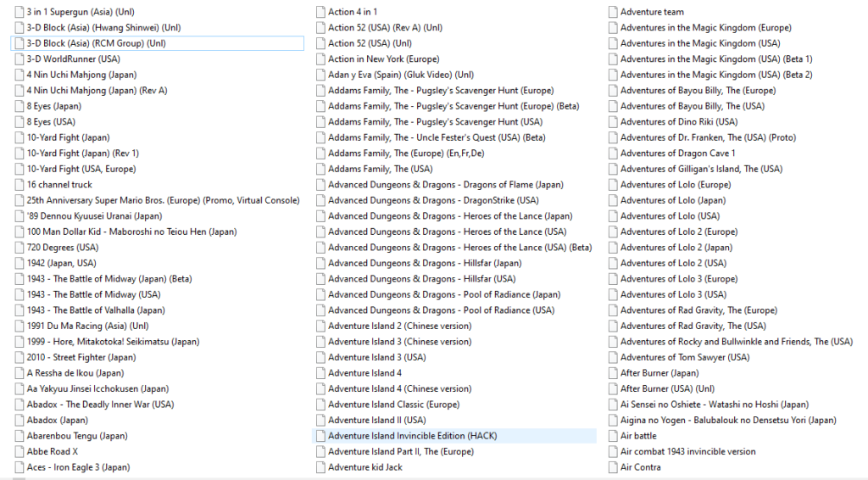Screen dimensions: 868x480
Task: Select Adventures of Dragon Cave 1
Action: tap(677, 153)
